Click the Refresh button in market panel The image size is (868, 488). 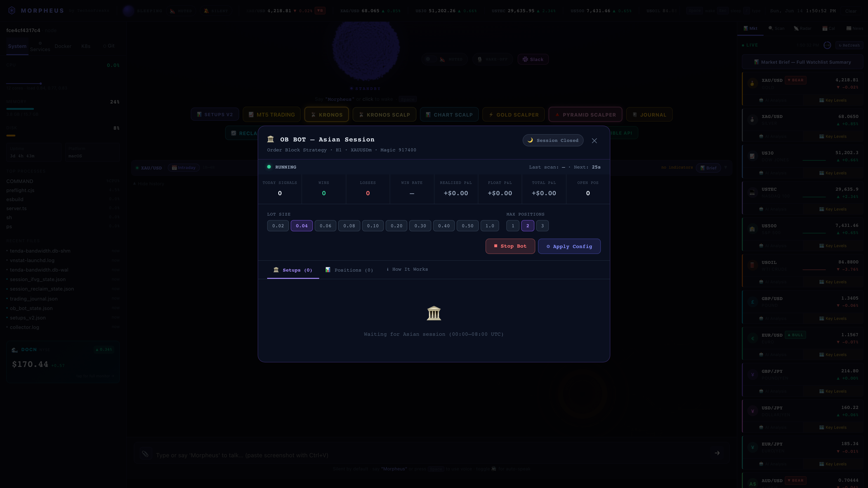pyautogui.click(x=849, y=45)
